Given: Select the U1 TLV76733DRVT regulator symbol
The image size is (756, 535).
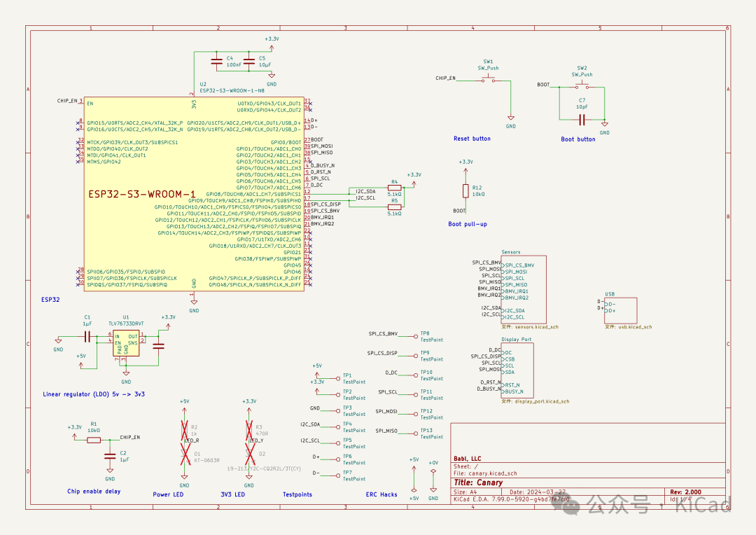Looking at the screenshot, I should (126, 343).
